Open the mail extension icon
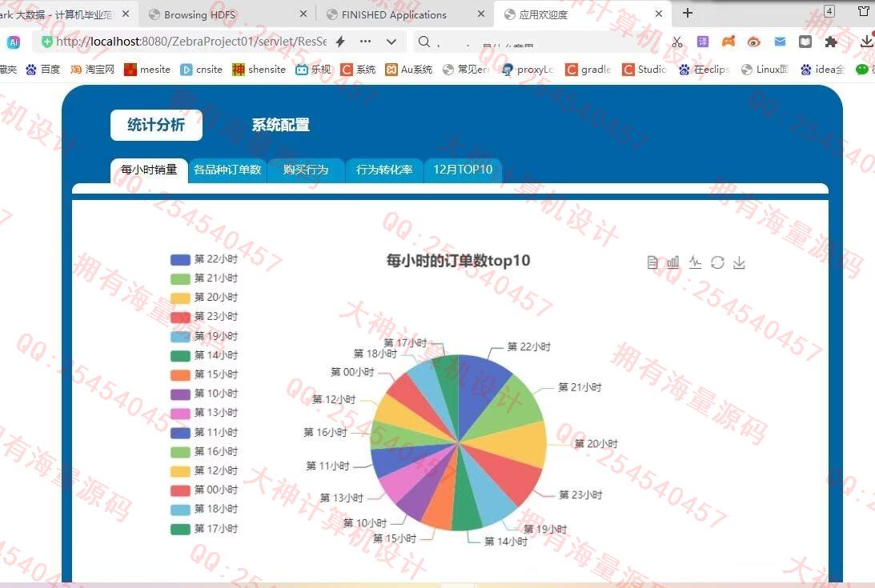This screenshot has width=875, height=588. (780, 42)
